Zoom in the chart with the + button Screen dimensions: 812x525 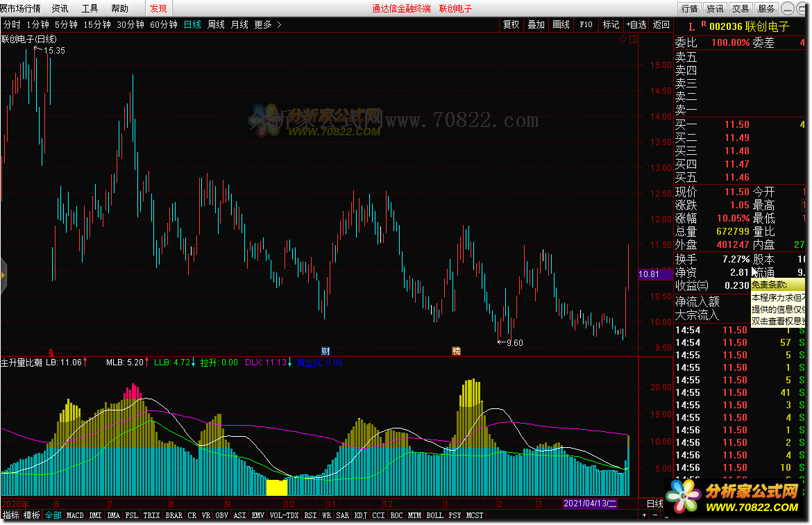(644, 515)
